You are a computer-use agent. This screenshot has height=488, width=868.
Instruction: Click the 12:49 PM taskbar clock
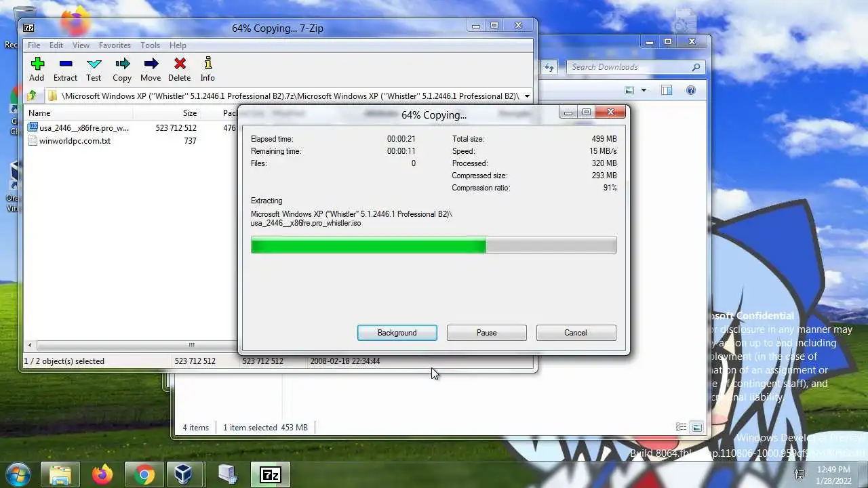[x=834, y=469]
